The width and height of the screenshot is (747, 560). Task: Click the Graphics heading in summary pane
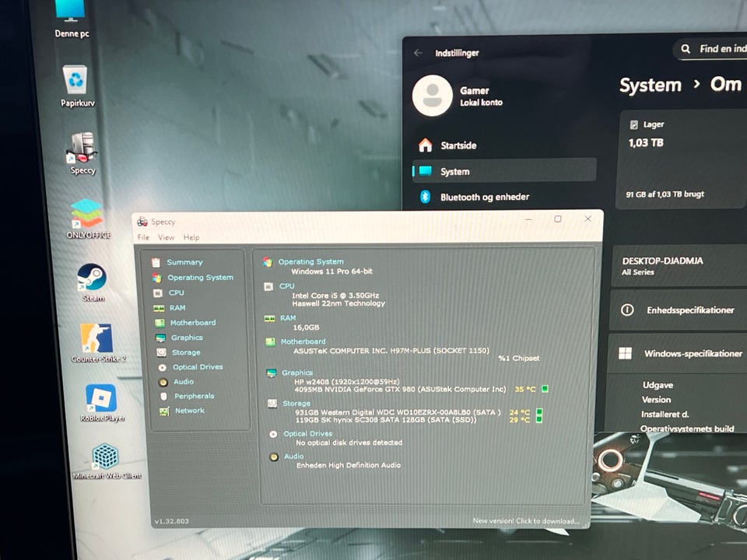pos(297,373)
